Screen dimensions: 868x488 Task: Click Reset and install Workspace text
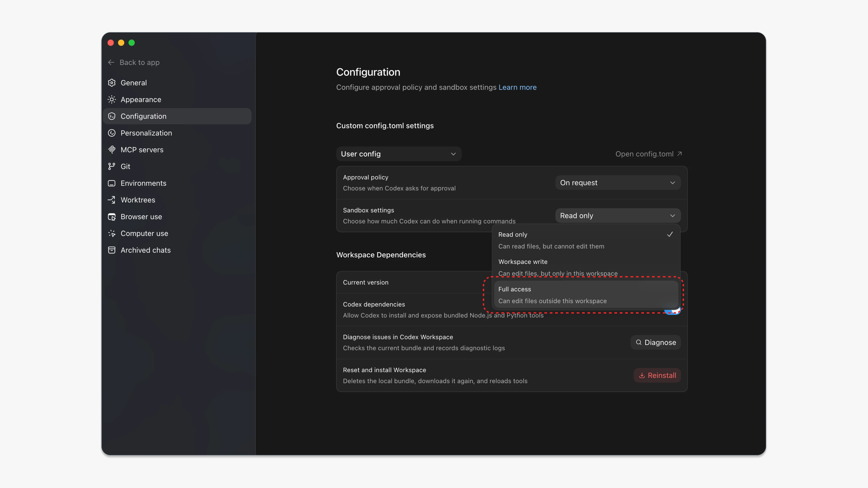click(384, 370)
